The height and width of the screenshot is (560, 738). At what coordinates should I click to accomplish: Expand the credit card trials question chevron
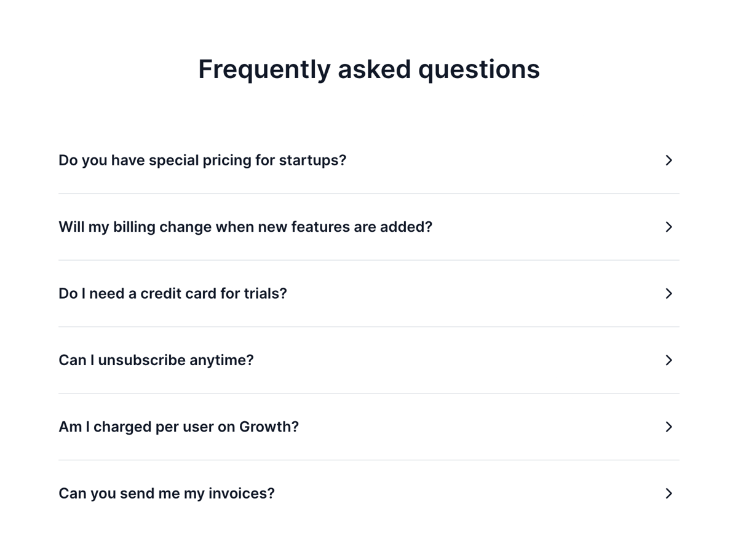tap(669, 293)
